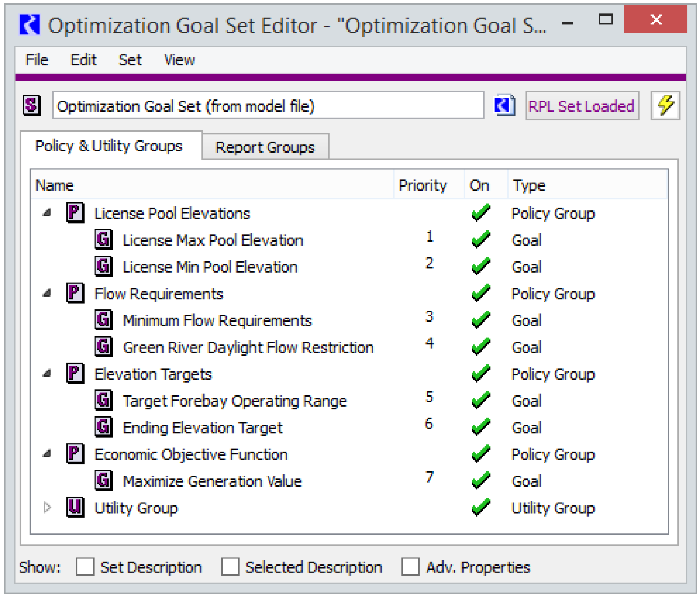Click the lightning bolt run icon

(665, 105)
